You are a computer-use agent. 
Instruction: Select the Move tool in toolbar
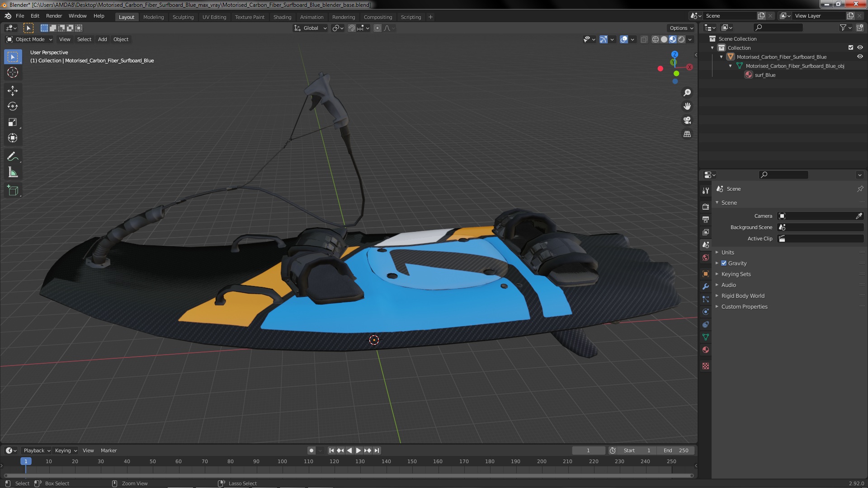click(x=13, y=91)
